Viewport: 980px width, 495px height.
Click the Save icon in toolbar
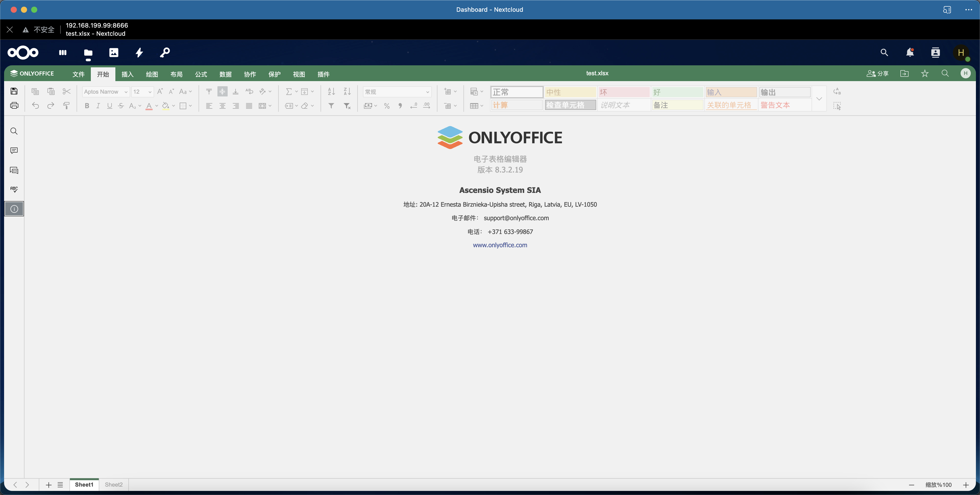(x=14, y=91)
